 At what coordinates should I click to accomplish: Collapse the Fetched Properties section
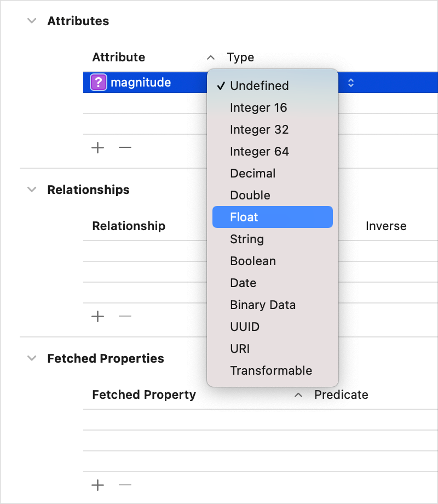click(31, 358)
